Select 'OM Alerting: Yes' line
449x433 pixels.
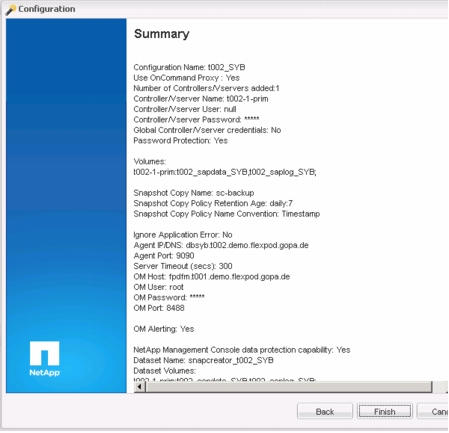[164, 329]
